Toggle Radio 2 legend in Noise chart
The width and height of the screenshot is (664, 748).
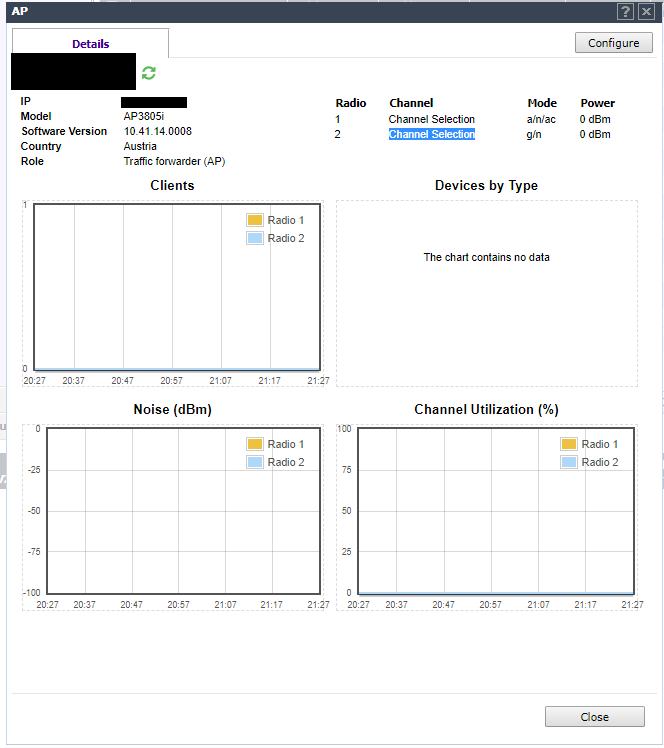(254, 462)
